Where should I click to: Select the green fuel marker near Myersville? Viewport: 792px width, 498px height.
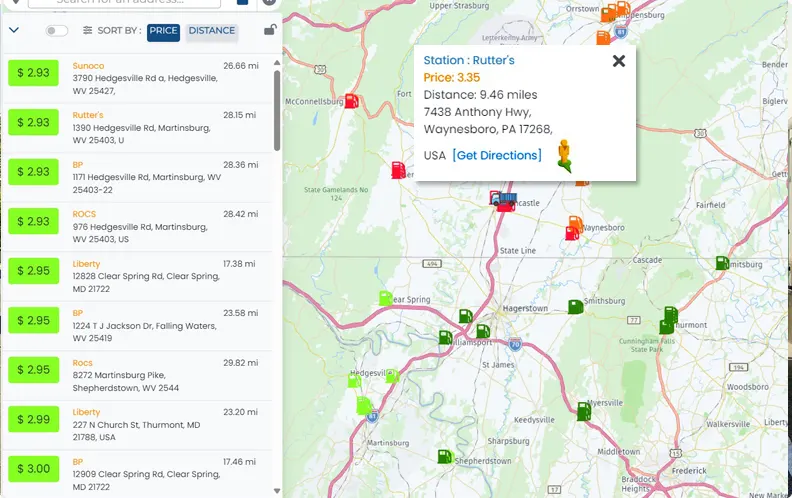(x=583, y=410)
